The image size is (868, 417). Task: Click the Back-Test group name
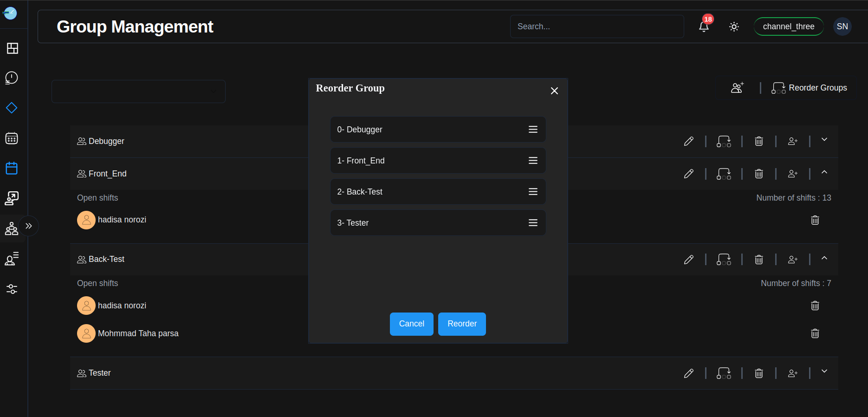pos(106,259)
